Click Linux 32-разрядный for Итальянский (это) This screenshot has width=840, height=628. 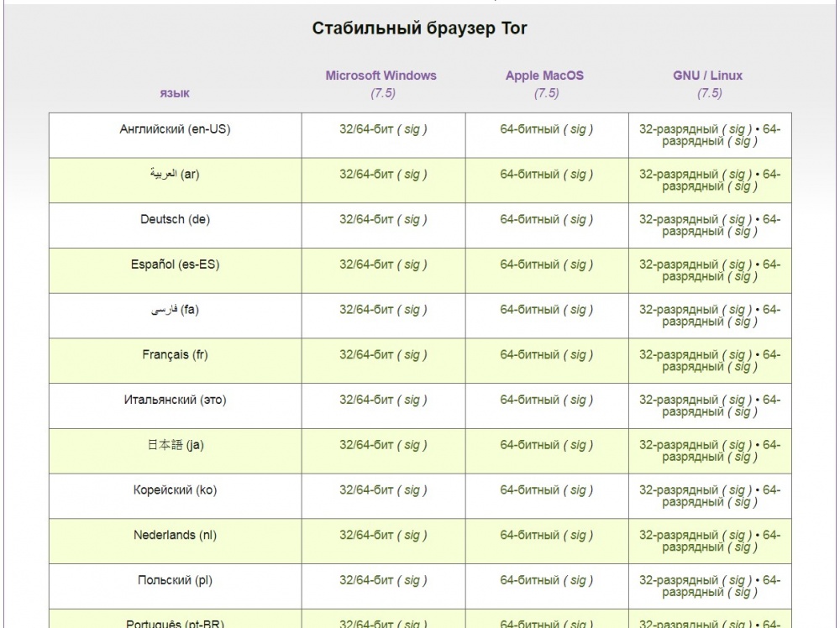[x=679, y=400]
